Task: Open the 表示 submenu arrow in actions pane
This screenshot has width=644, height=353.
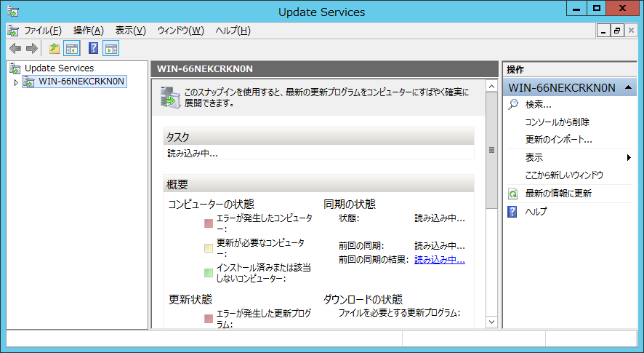Action: tap(629, 158)
